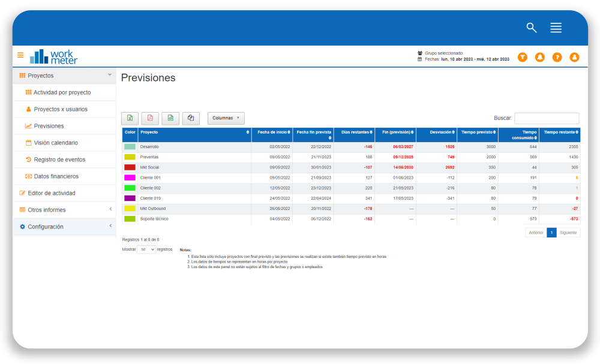Viewport: 600px width, 364px height.
Task: Open the top-right menu icon
Action: click(x=556, y=28)
